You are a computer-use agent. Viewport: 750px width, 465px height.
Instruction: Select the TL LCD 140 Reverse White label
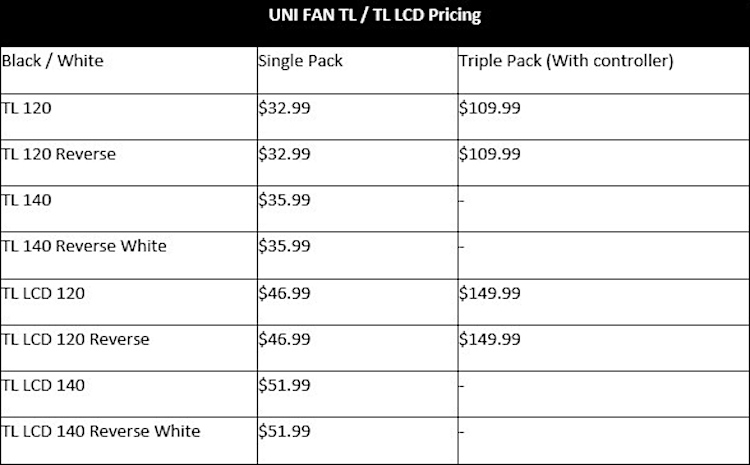(x=101, y=431)
